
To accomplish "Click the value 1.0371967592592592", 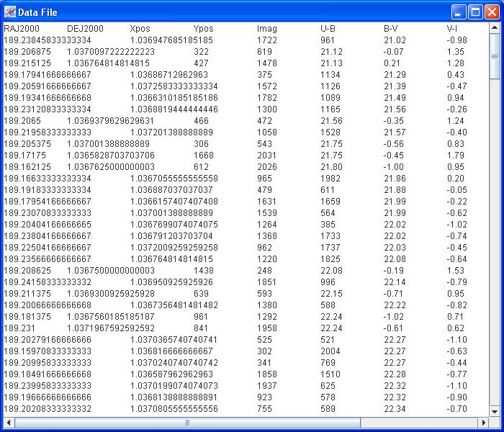I will click(111, 330).
